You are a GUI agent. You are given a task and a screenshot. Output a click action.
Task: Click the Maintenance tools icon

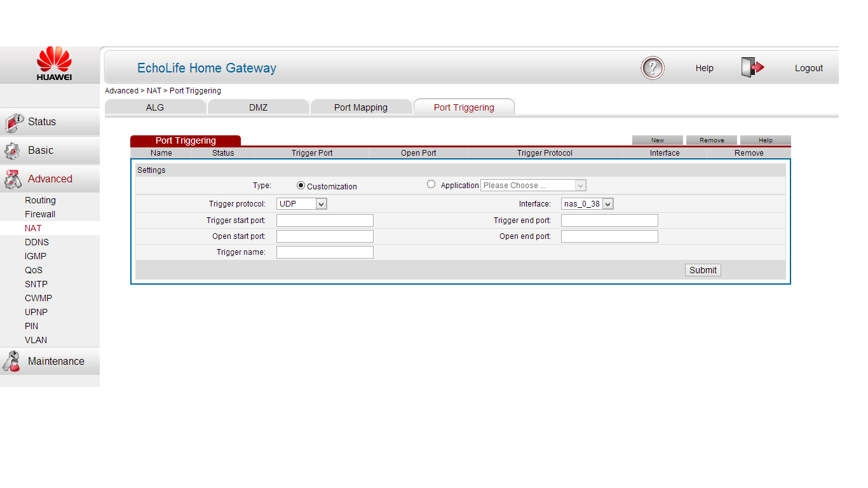click(x=12, y=362)
